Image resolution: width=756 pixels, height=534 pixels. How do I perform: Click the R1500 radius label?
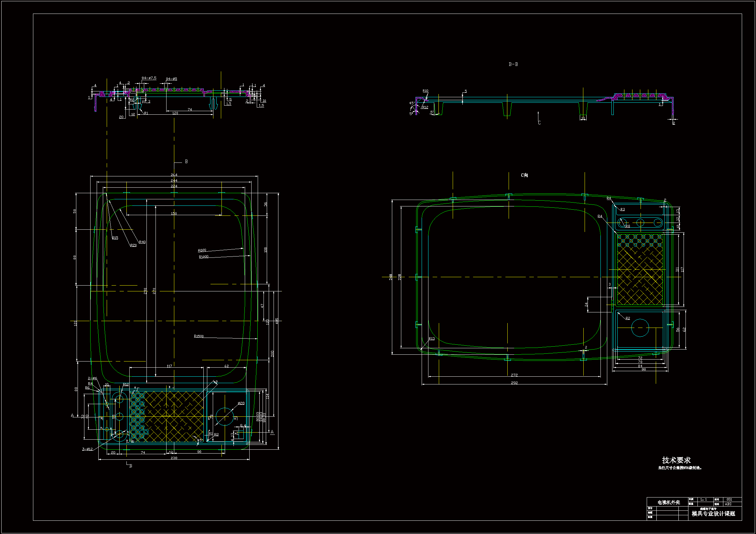(199, 336)
